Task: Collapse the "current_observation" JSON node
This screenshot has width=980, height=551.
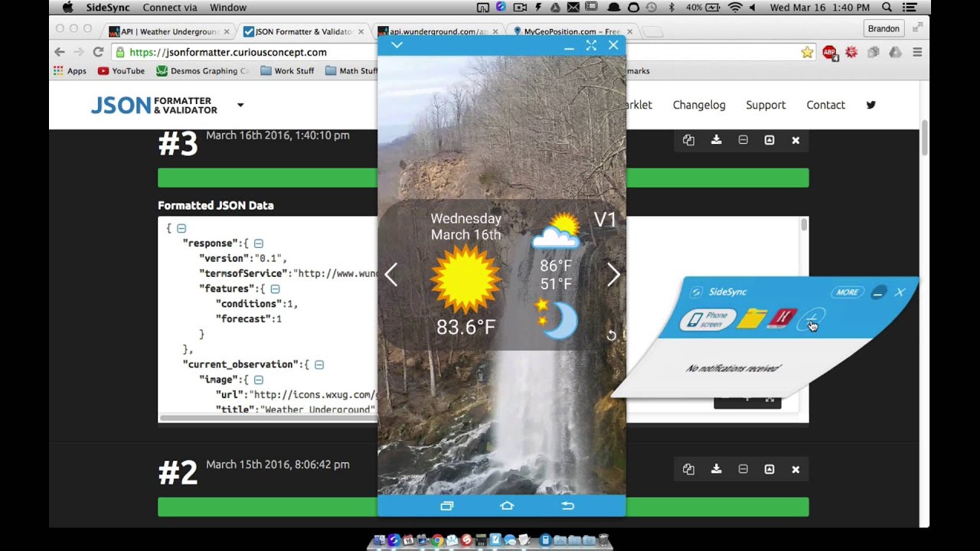Action: point(319,364)
